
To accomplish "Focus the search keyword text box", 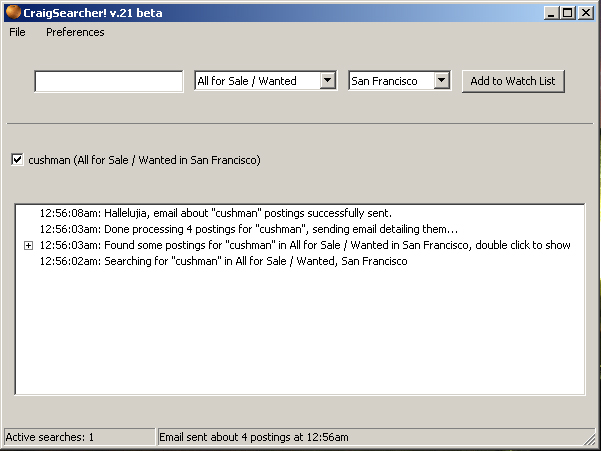I will (109, 81).
